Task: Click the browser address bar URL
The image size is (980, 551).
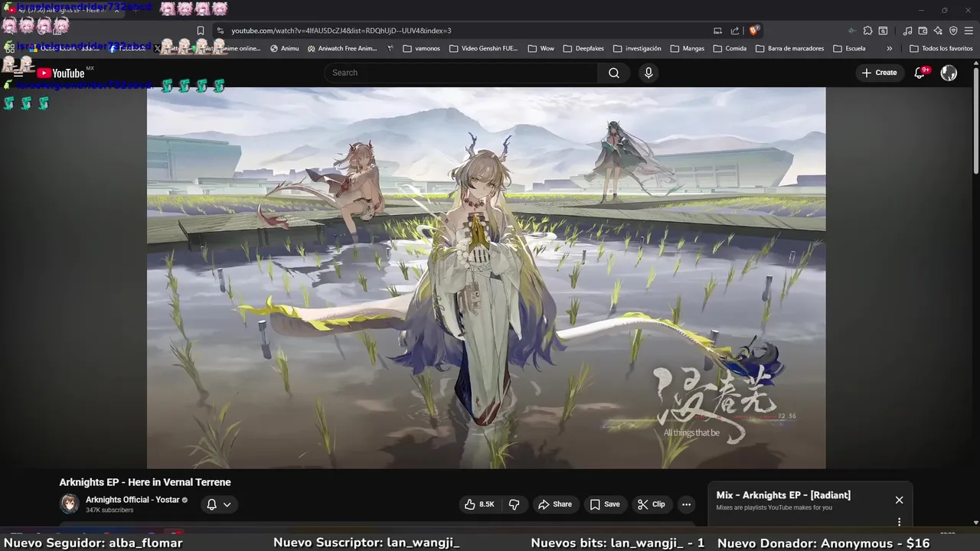Action: pyautogui.click(x=341, y=31)
